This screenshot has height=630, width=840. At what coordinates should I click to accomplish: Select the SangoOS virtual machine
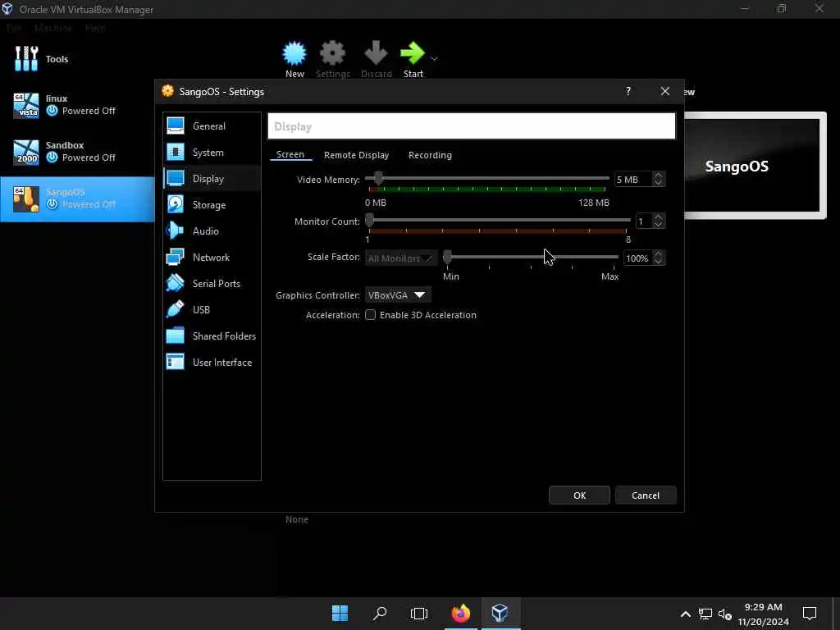[77, 199]
